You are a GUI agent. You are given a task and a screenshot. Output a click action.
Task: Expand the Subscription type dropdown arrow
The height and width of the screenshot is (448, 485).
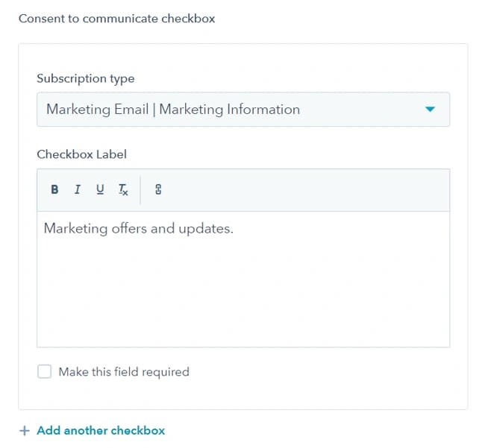tap(430, 110)
